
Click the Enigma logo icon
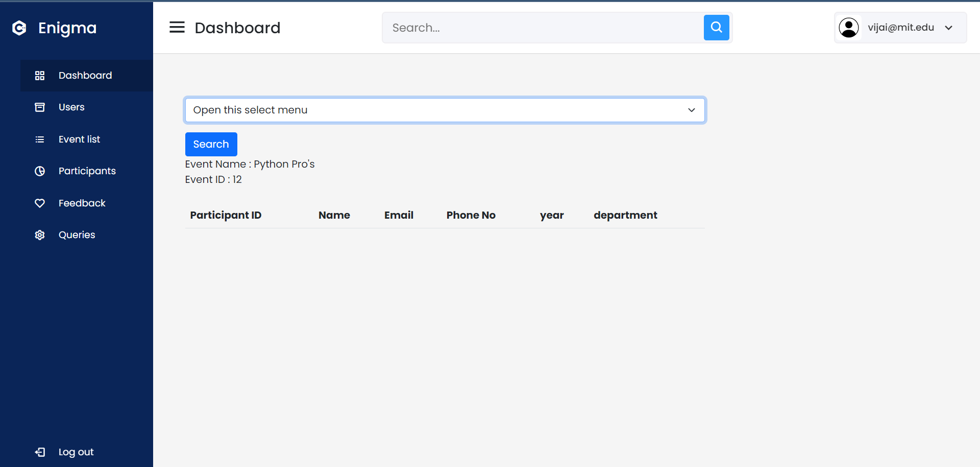19,28
